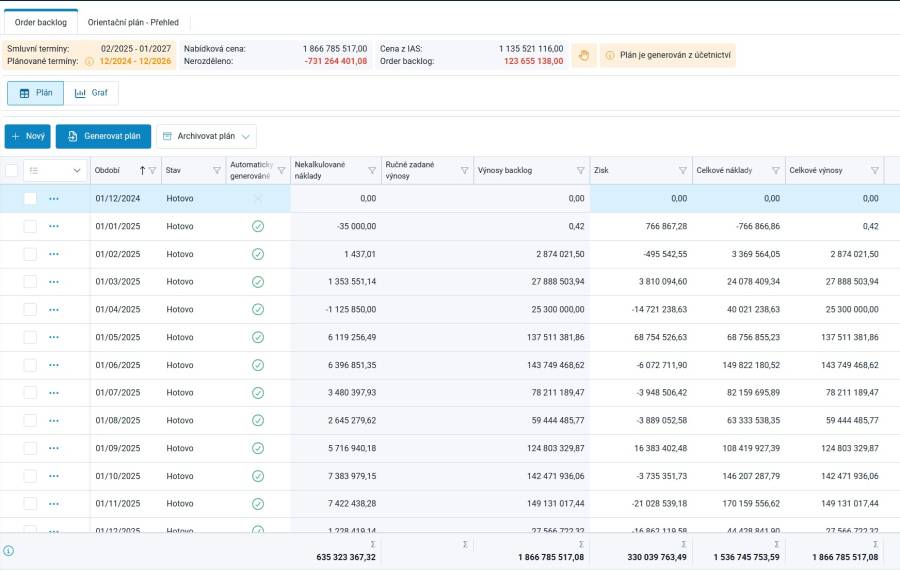Open the filter for the Zisk column
900x572 pixels.
(x=683, y=170)
